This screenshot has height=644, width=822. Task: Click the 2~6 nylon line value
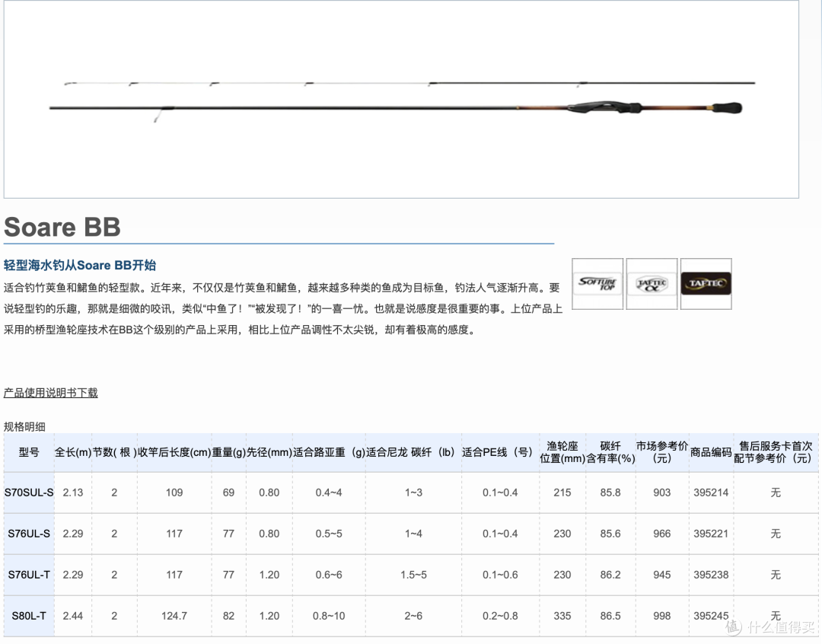point(413,616)
